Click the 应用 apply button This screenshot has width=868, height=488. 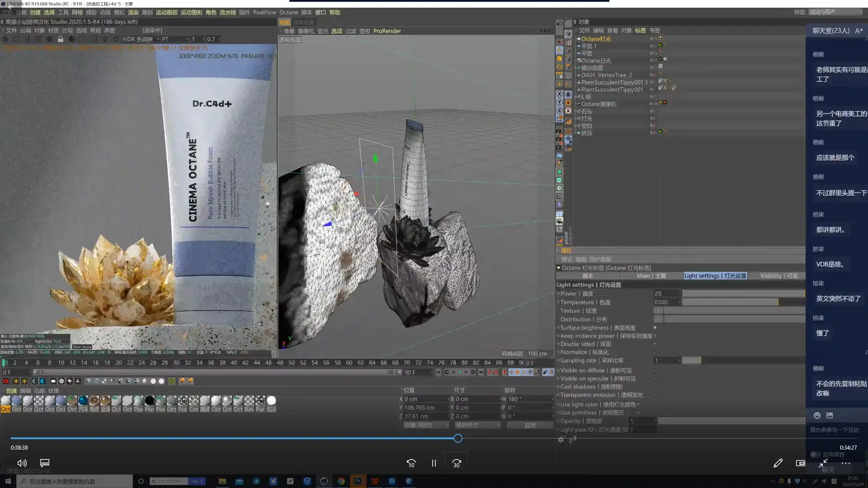coord(530,425)
